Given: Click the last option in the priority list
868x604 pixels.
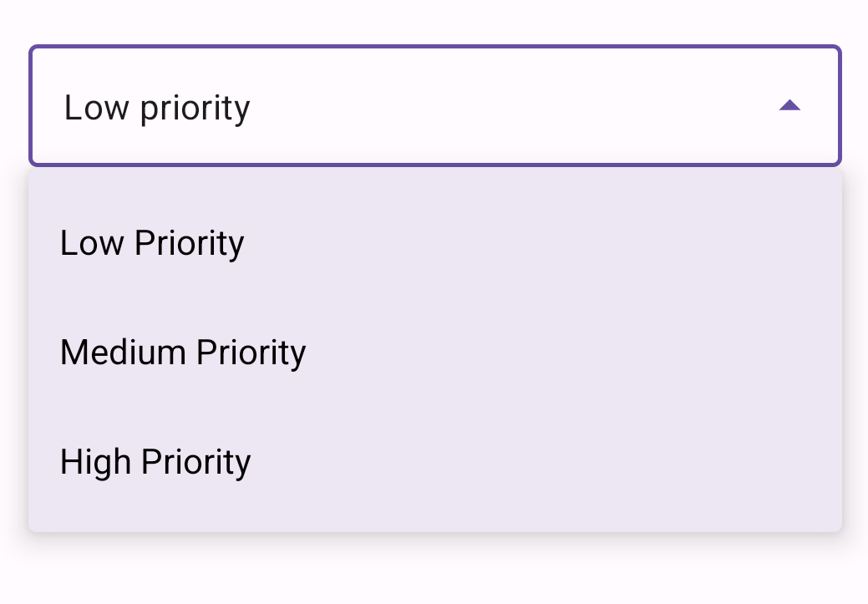Looking at the screenshot, I should coord(435,462).
